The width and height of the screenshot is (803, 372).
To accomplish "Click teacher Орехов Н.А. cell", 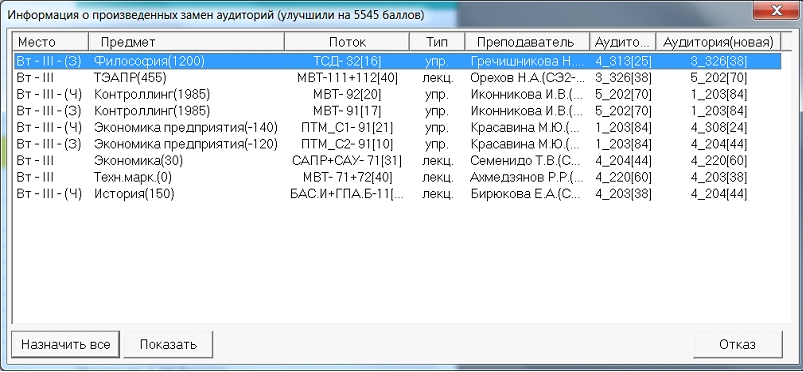I will pos(527,78).
